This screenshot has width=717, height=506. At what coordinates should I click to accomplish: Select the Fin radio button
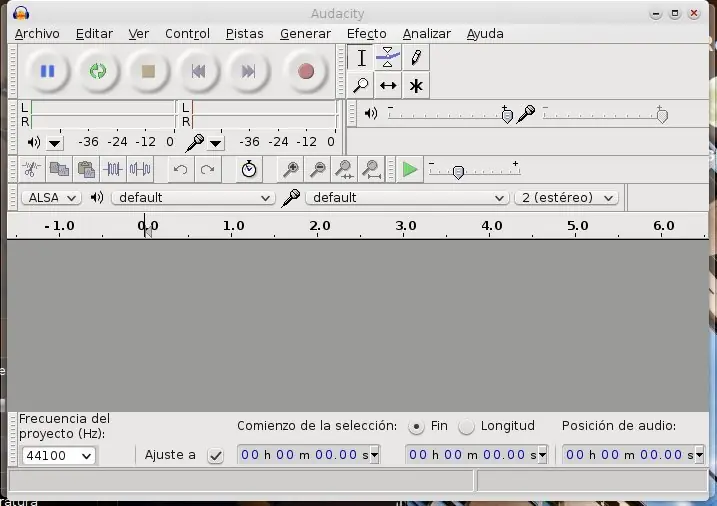pos(416,426)
